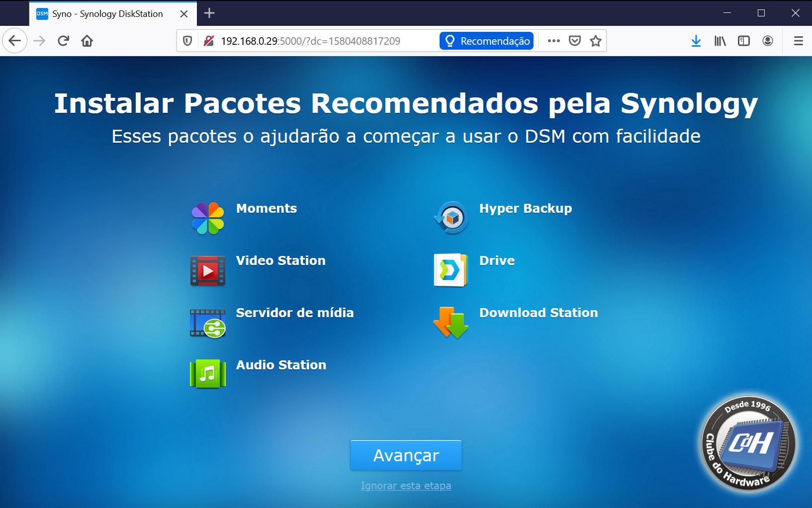Close the browser window
The image size is (812, 508).
796,13
